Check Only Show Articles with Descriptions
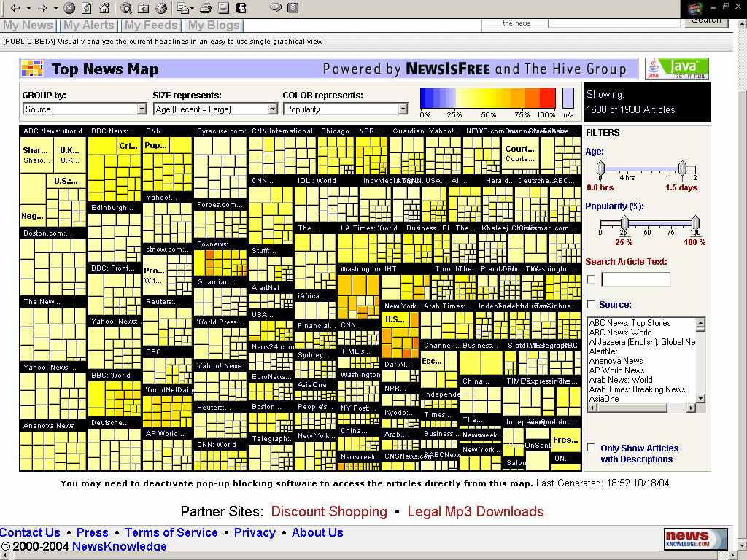 [x=591, y=448]
